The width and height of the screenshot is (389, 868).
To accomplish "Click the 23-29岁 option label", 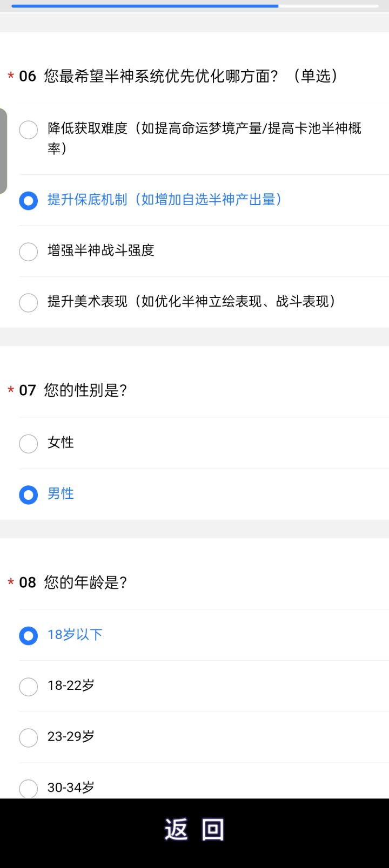I will click(x=71, y=736).
